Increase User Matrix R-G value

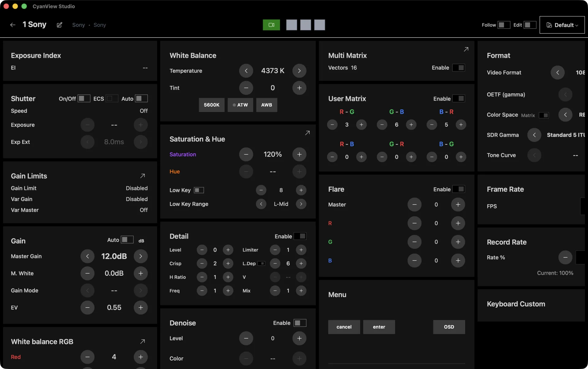(361, 125)
